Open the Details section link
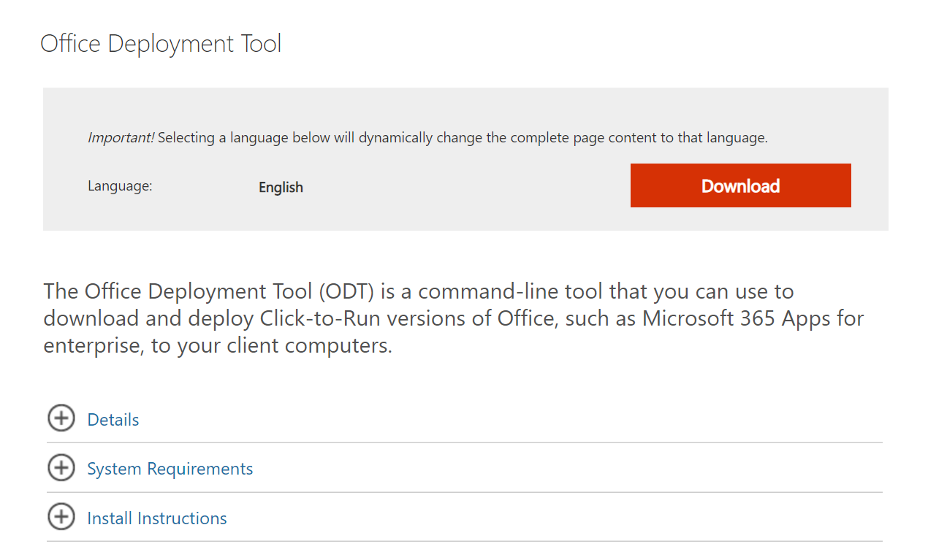Screen dimensions: 928x560 113,420
